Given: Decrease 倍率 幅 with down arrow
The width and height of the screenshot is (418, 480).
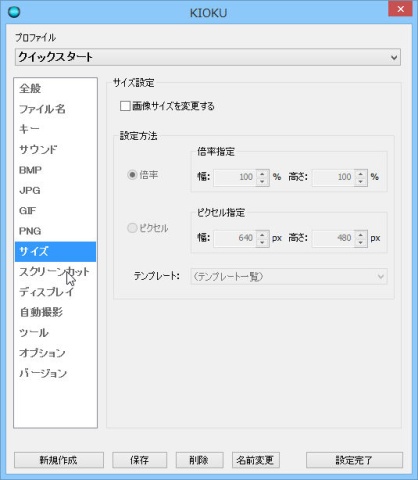Looking at the screenshot, I should pos(262,181).
